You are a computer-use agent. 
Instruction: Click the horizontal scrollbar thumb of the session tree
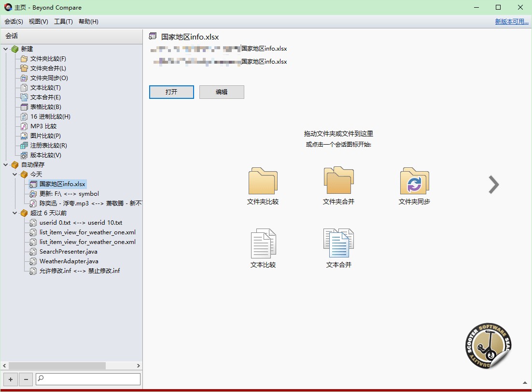[x=57, y=366]
